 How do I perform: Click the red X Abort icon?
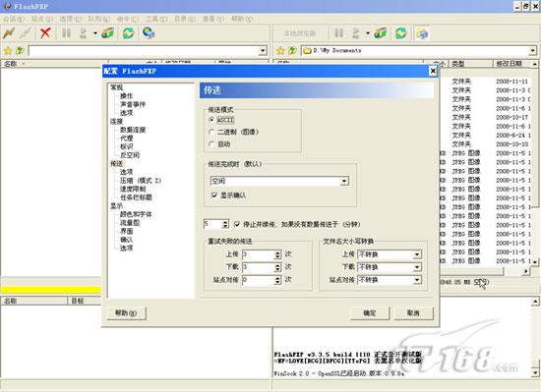[x=45, y=33]
